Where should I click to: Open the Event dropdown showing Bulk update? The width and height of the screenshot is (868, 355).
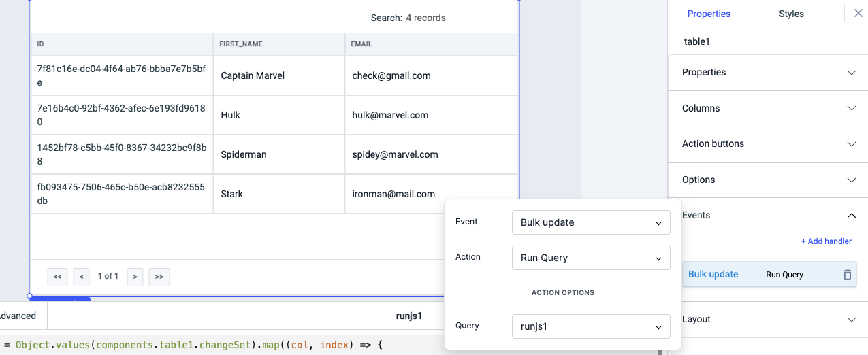click(x=590, y=222)
